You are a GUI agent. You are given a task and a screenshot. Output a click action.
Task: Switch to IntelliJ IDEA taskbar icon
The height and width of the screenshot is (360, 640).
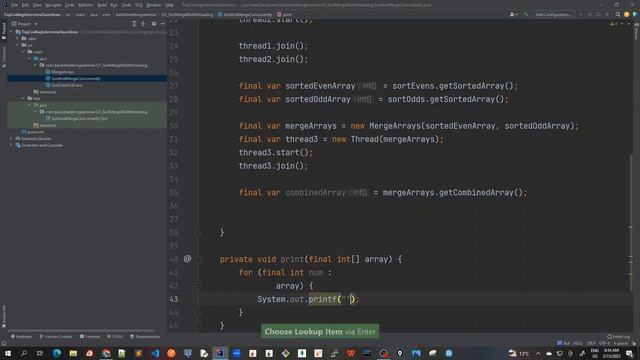point(220,353)
